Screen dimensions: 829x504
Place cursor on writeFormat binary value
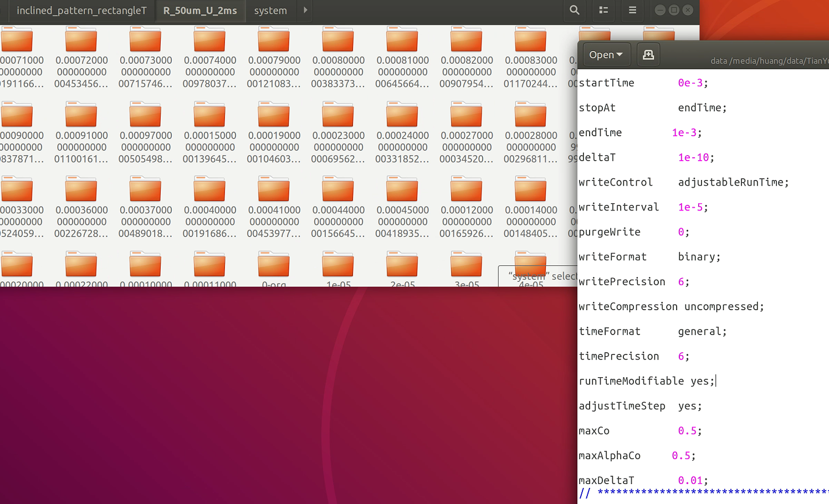697,257
